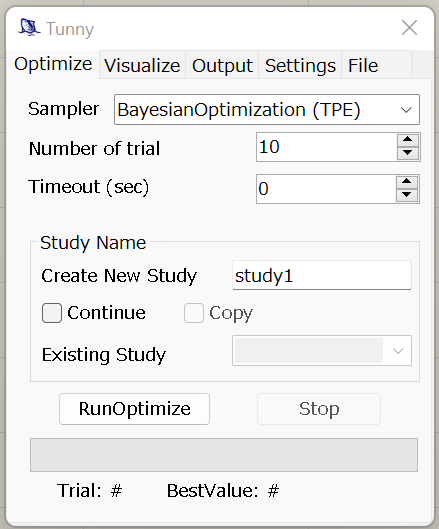Switch to the Visualize tab
Screen dimensions: 439x529
tap(142, 65)
